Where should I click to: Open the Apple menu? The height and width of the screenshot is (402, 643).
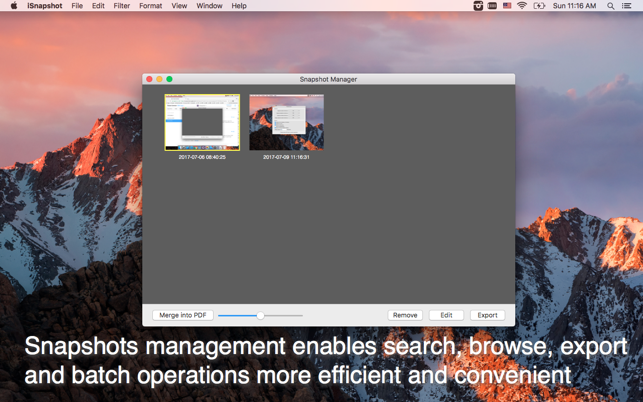point(14,6)
